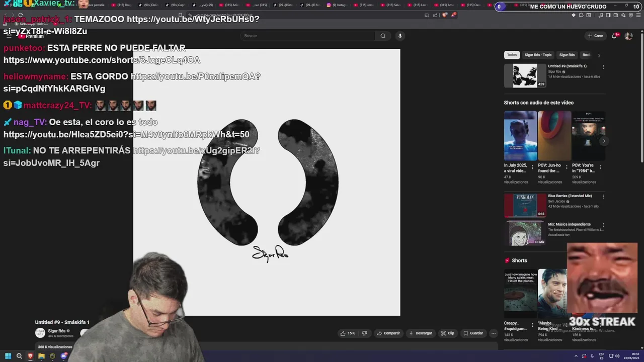Click the Brave Rewards triangle icon
The image size is (644, 362).
pyautogui.click(x=453, y=15)
